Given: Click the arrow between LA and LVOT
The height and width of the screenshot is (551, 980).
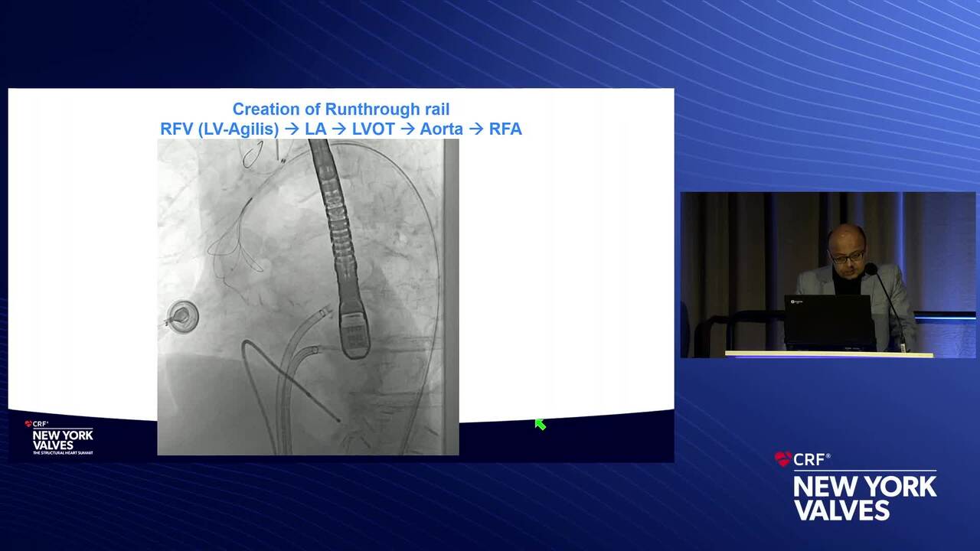Looking at the screenshot, I should [x=338, y=129].
